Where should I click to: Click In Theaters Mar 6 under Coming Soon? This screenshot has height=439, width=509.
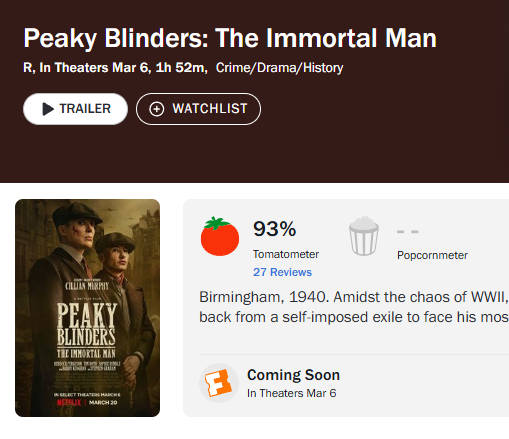(292, 393)
